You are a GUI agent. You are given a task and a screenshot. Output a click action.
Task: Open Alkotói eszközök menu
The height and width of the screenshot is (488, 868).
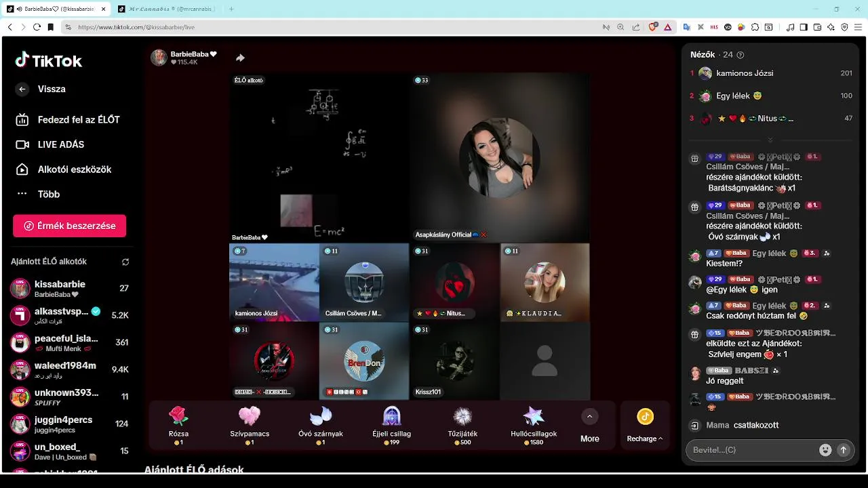(x=63, y=169)
